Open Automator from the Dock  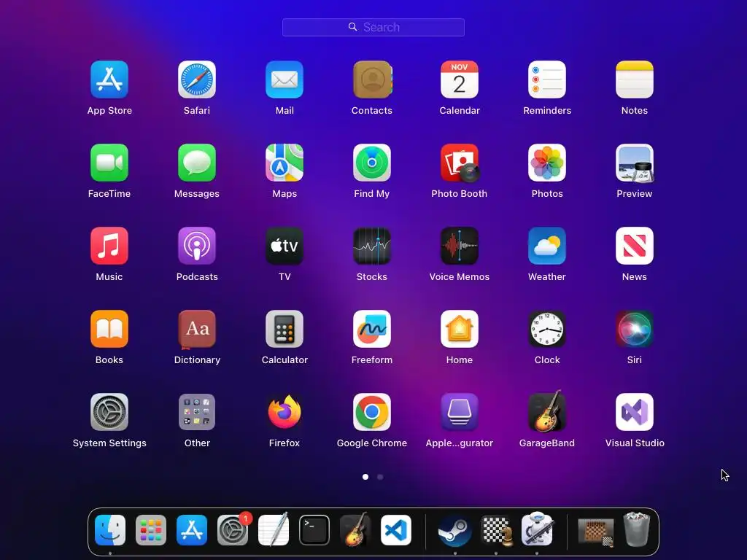(537, 529)
